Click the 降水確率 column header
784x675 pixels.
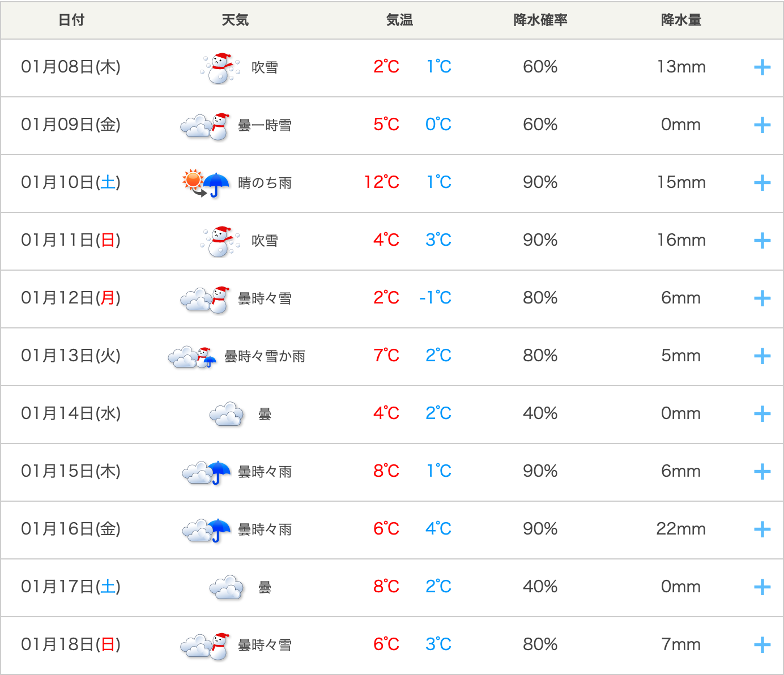click(540, 20)
